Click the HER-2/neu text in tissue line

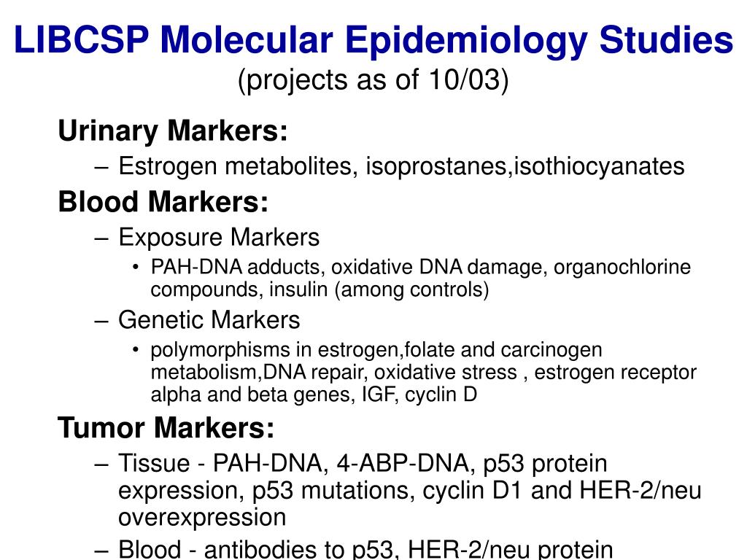[x=640, y=490]
